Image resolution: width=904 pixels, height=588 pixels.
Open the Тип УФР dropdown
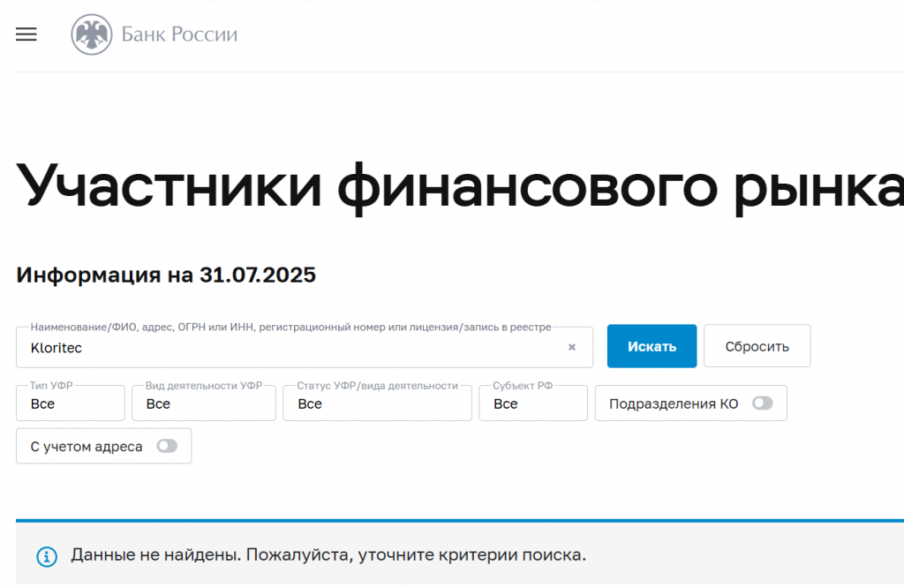71,403
